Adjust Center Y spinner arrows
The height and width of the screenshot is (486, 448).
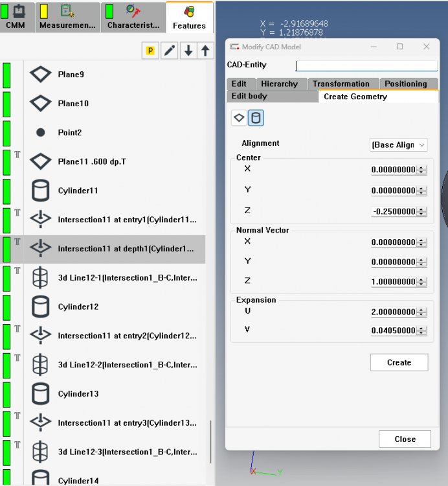(x=421, y=191)
